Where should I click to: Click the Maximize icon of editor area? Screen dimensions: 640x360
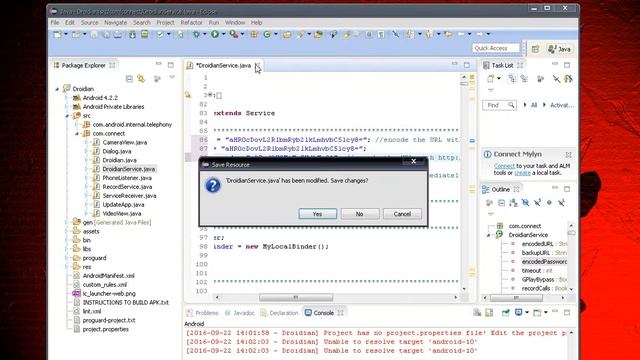[467, 65]
